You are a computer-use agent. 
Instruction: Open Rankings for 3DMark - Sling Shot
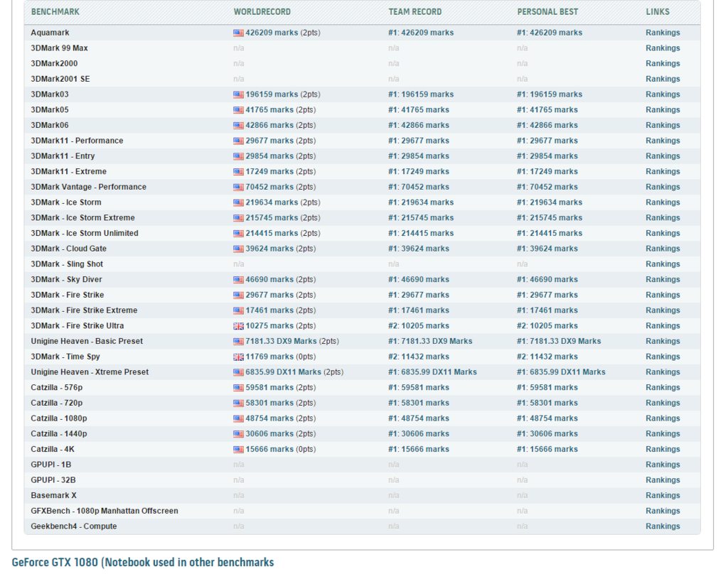[663, 264]
